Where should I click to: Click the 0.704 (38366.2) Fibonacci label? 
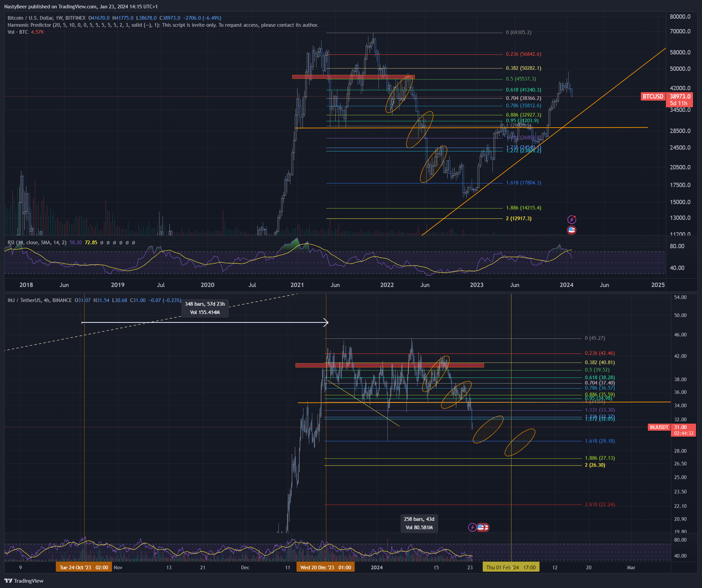[523, 98]
